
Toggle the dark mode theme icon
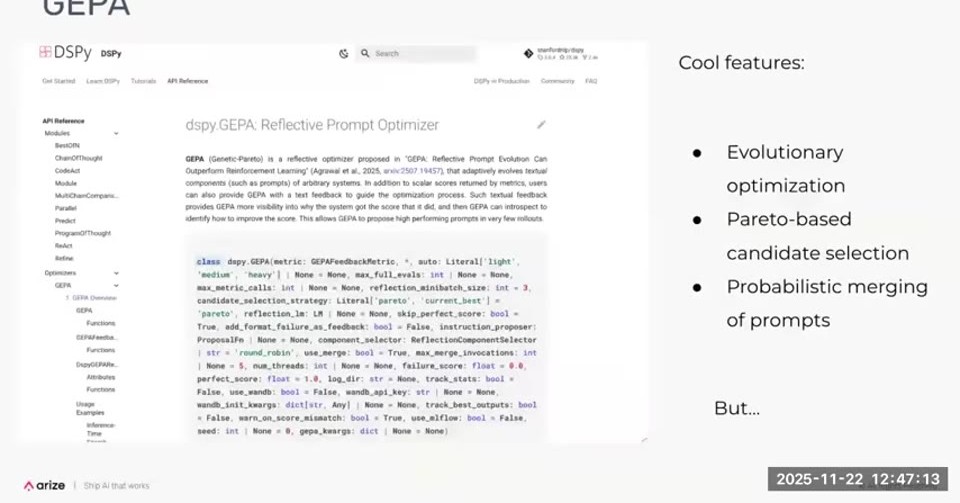pyautogui.click(x=343, y=54)
